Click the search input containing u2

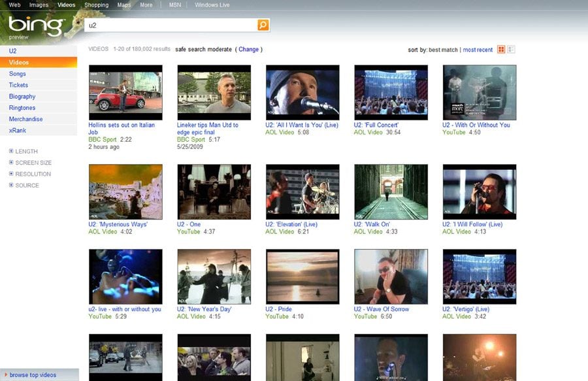coord(170,24)
